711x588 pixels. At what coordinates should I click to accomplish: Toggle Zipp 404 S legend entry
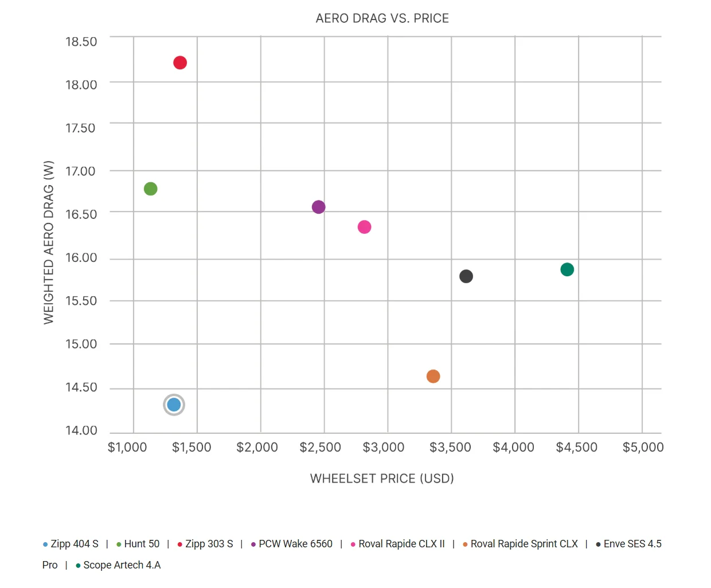tap(71, 544)
